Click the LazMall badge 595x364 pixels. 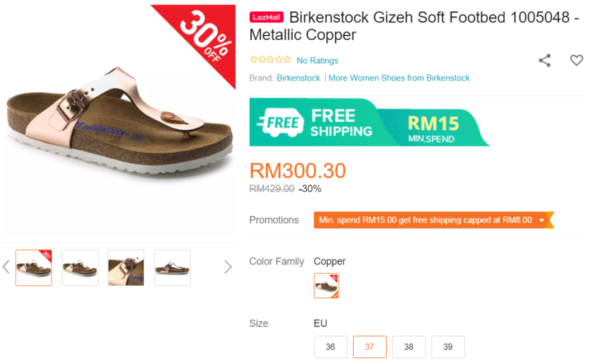tap(266, 17)
